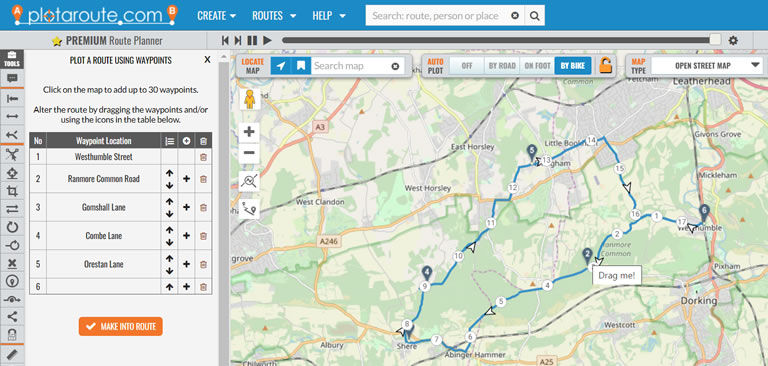This screenshot has width=768, height=366.
Task: Select Combe Lane waypoint cell
Action: (104, 236)
